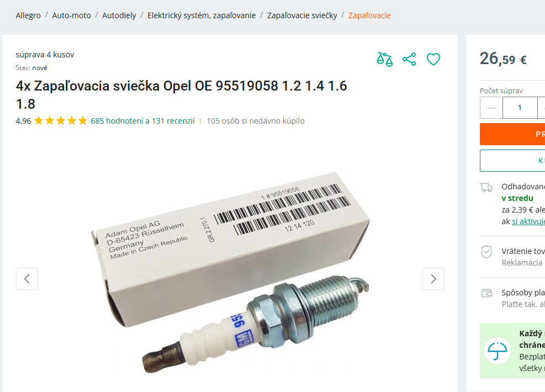545x392 pixels.
Task: Show previous product image arrow
Action: pos(27,279)
